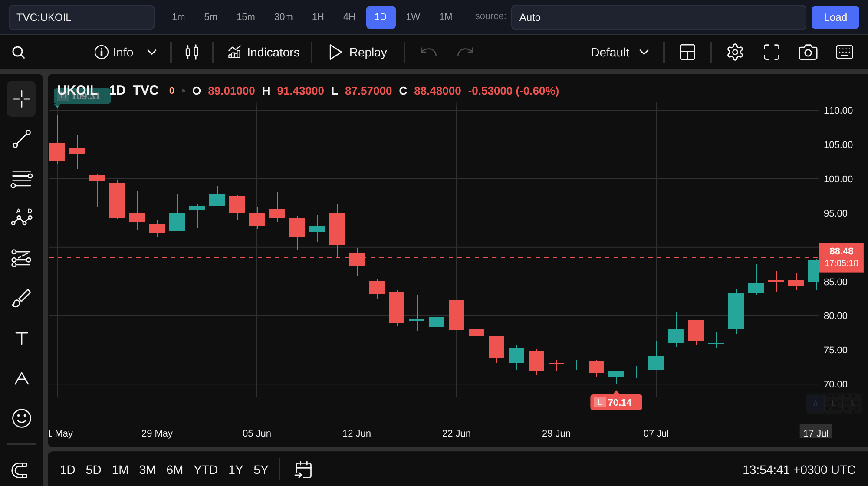This screenshot has height=486, width=868.
Task: Set the date range to 6M
Action: [x=174, y=470]
